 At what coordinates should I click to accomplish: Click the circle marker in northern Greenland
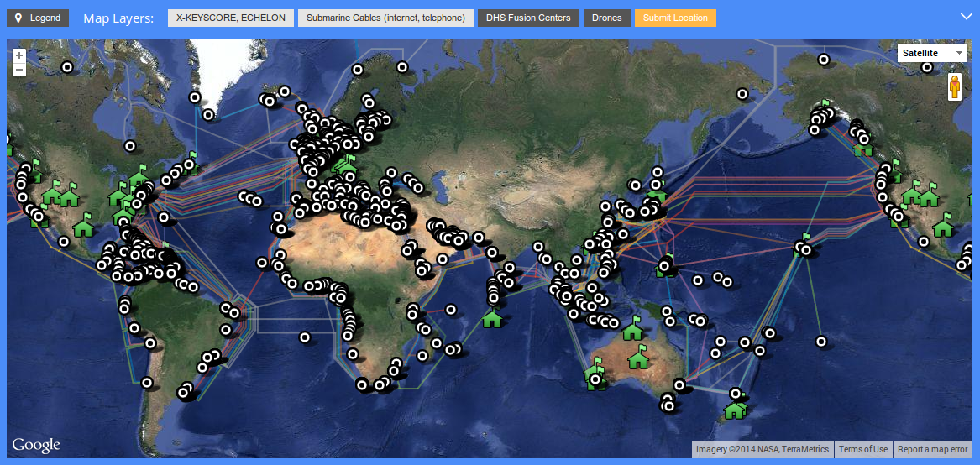(x=195, y=97)
